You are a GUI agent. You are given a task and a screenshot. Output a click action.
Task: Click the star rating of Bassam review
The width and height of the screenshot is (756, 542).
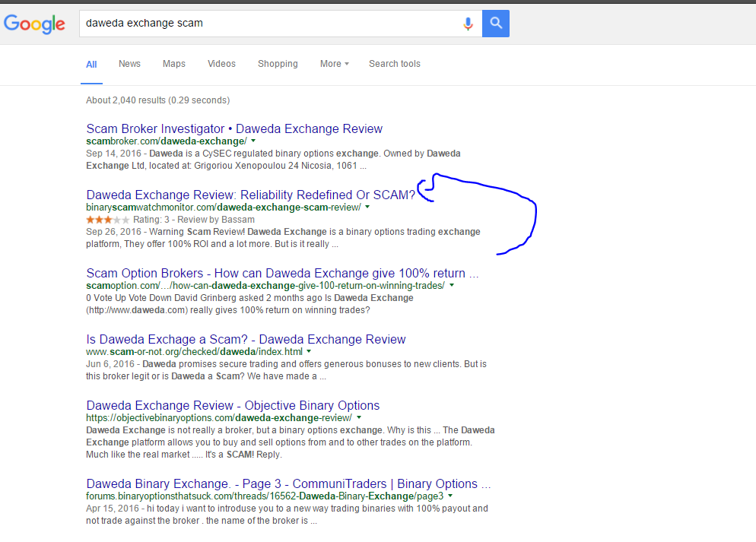pyautogui.click(x=107, y=220)
